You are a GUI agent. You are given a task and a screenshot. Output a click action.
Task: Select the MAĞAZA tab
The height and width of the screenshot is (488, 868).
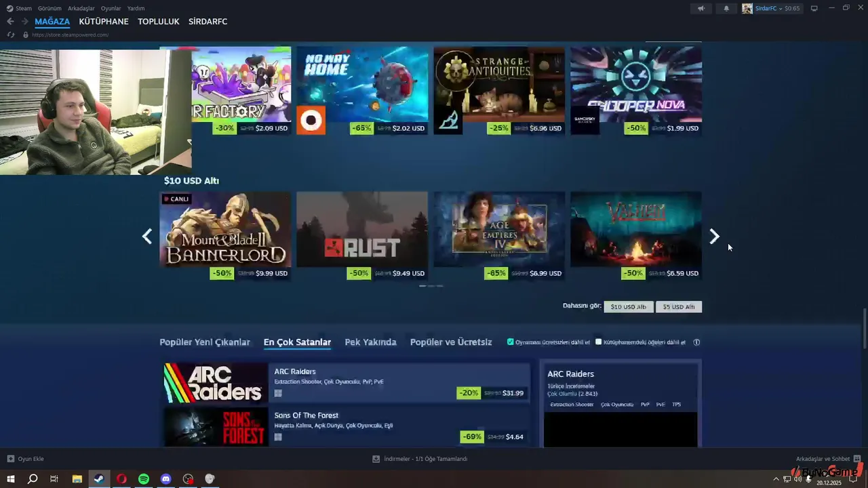[52, 22]
